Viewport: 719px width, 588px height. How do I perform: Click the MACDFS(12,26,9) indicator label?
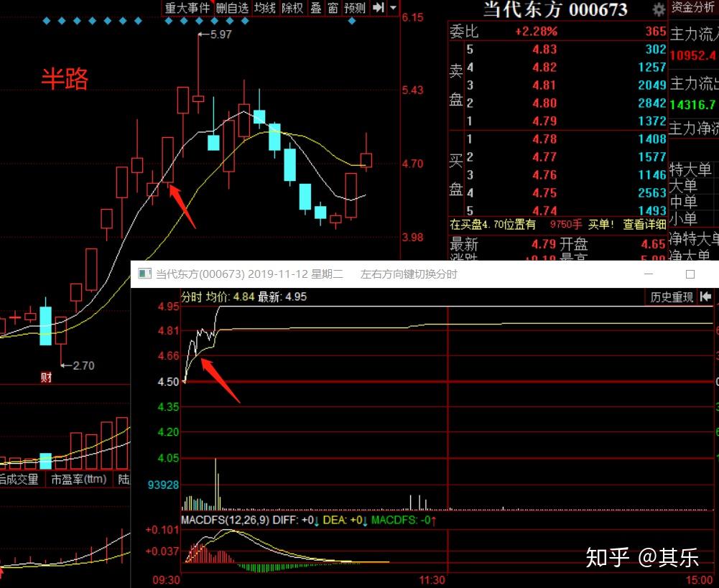click(225, 521)
